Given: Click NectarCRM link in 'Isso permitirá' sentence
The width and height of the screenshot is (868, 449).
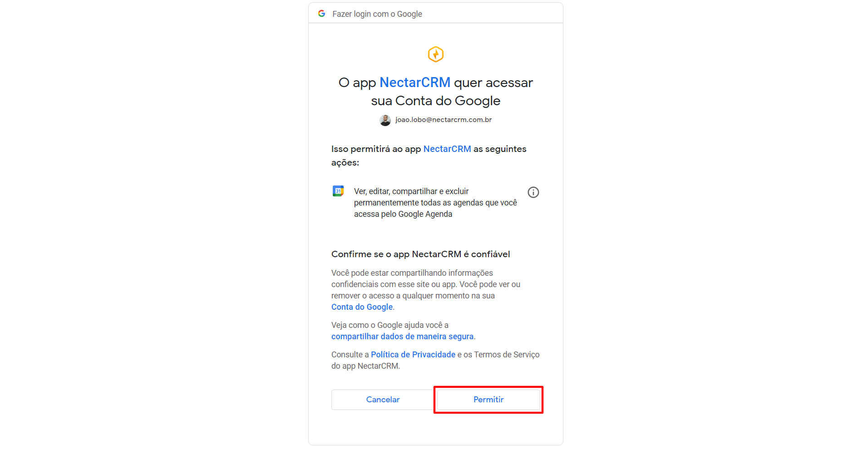Looking at the screenshot, I should click(447, 149).
